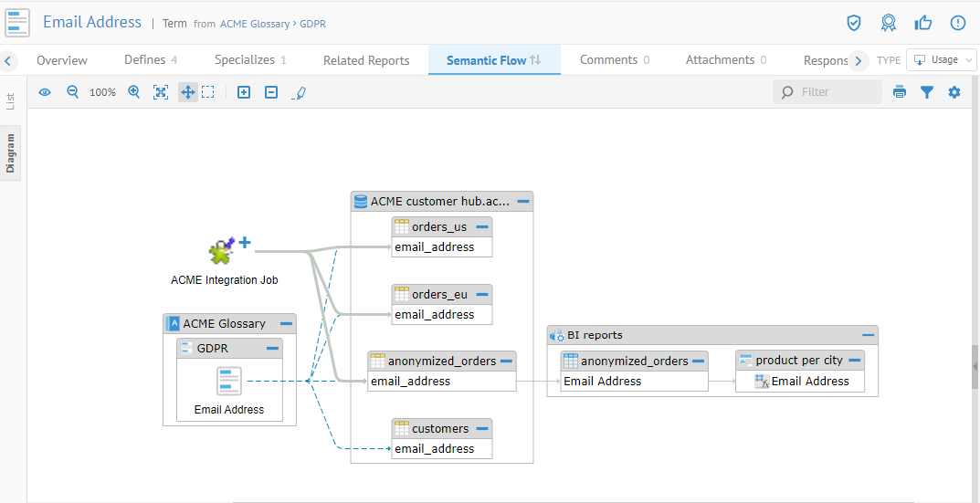Enable the pan move mode tool

pyautogui.click(x=187, y=92)
